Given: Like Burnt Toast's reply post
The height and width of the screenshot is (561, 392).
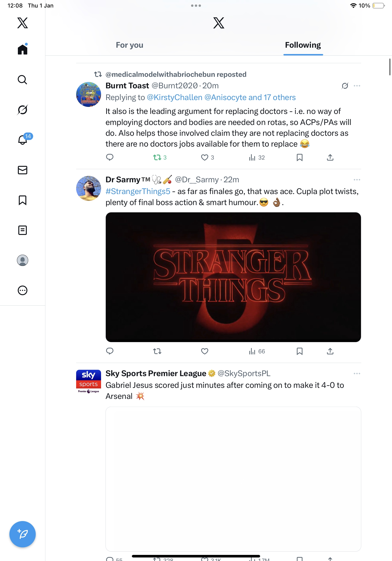Looking at the screenshot, I should click(x=204, y=158).
